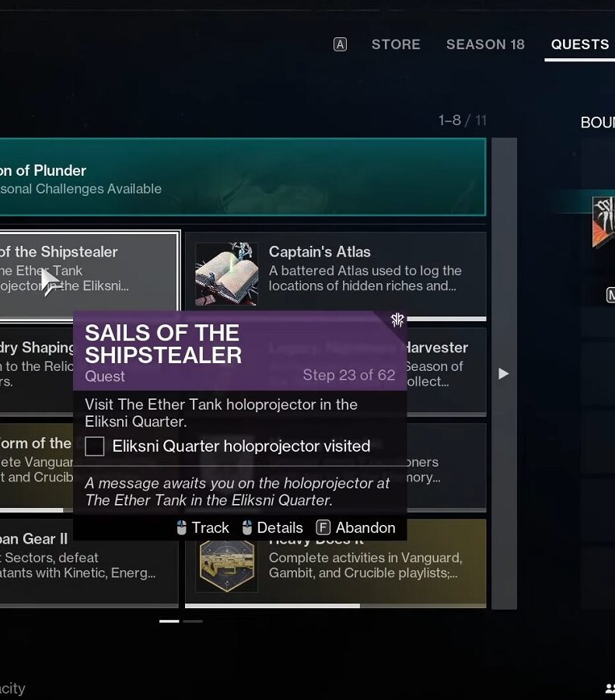Go to next quests page arrow

tap(503, 373)
